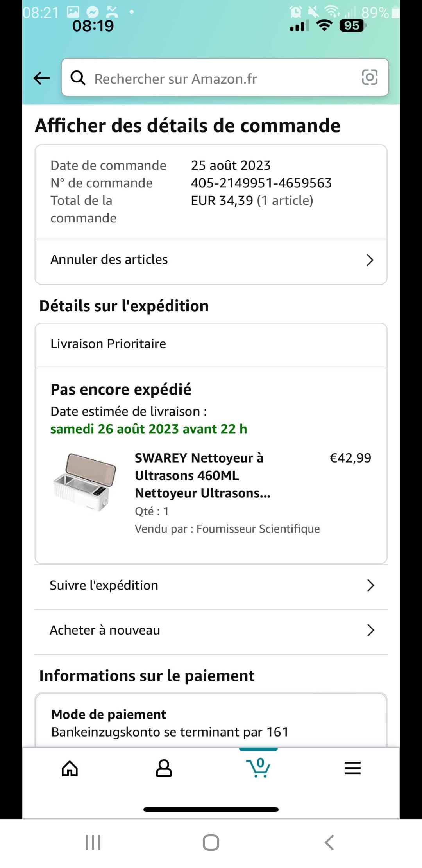
Task: Expand Acheter à nouveau chevron
Action: pos(370,630)
